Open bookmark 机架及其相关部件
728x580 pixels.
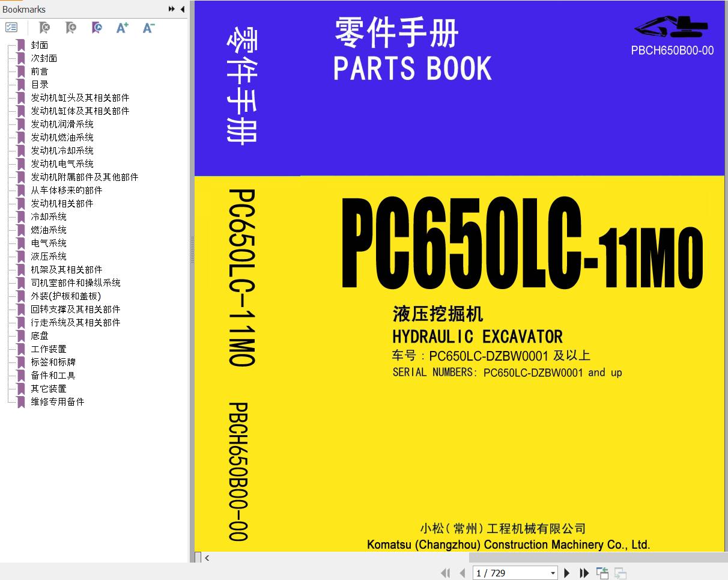point(67,270)
